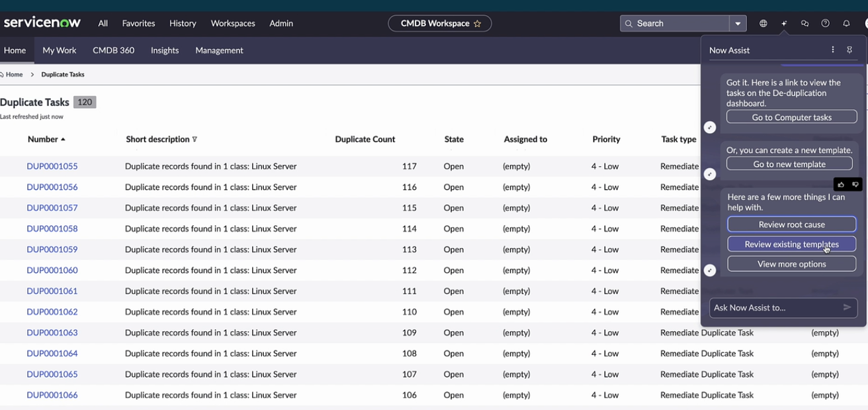
Task: Expand the search options dropdown arrow
Action: (738, 23)
